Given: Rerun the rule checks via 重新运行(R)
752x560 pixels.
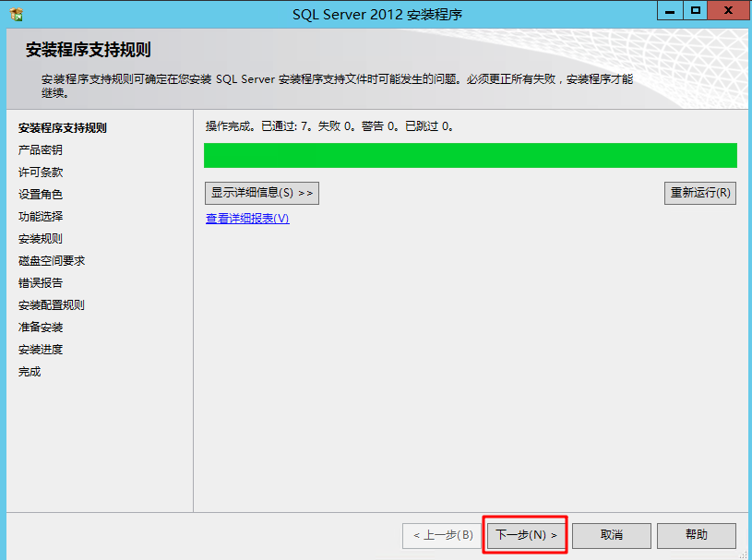Looking at the screenshot, I should tap(700, 193).
